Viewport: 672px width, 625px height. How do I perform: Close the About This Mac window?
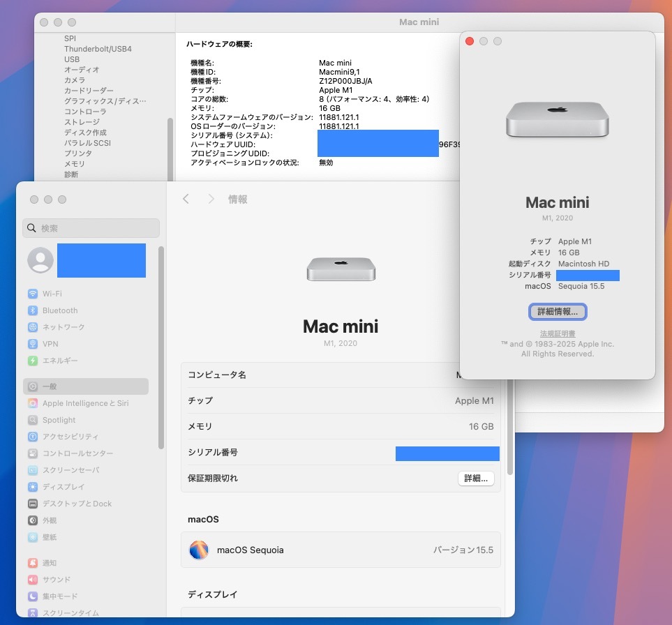coord(470,41)
